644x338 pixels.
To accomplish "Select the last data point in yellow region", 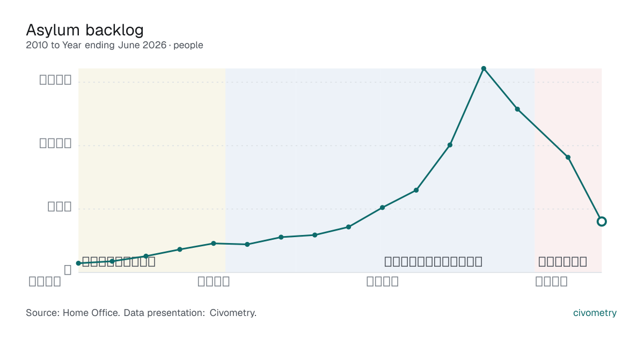I will tap(214, 244).
